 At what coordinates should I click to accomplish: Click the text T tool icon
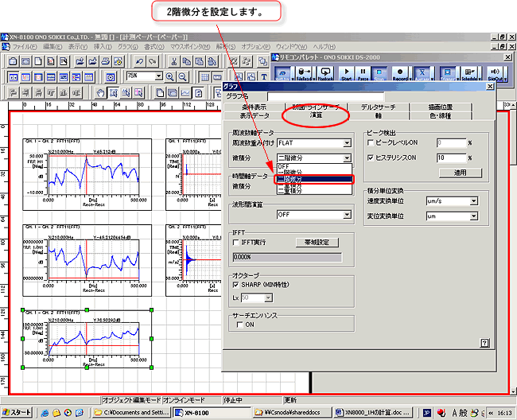pyautogui.click(x=264, y=77)
